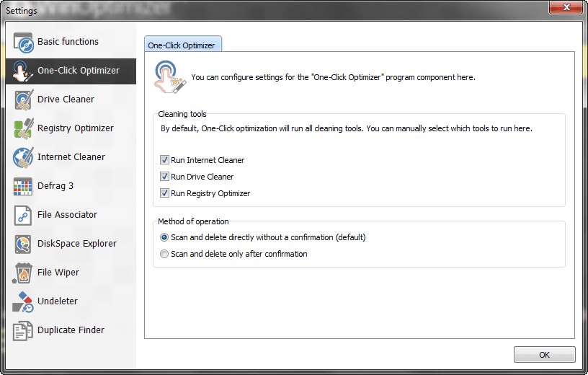Viewport: 588px width, 375px height.
Task: Uncheck Run Internet Cleaner checkbox
Action: (164, 160)
